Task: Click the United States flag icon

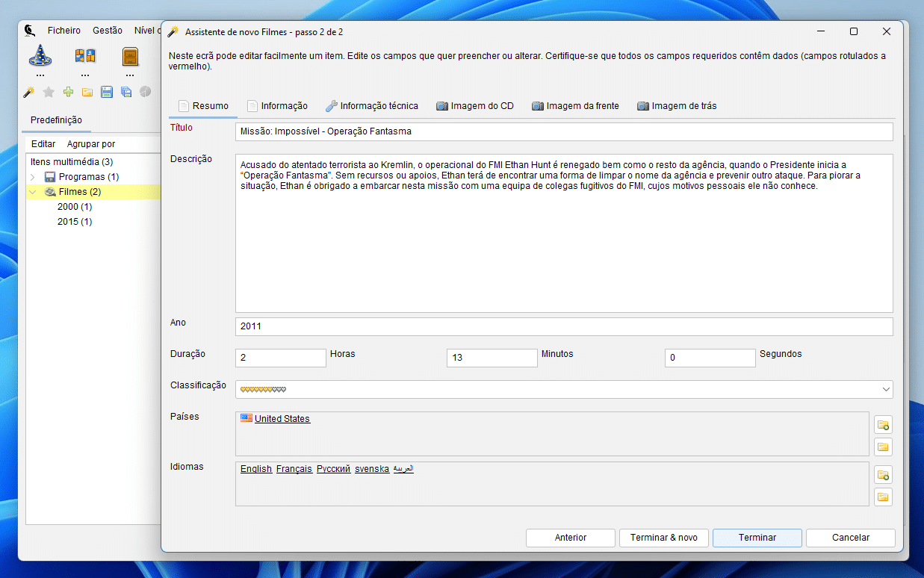Action: point(246,418)
